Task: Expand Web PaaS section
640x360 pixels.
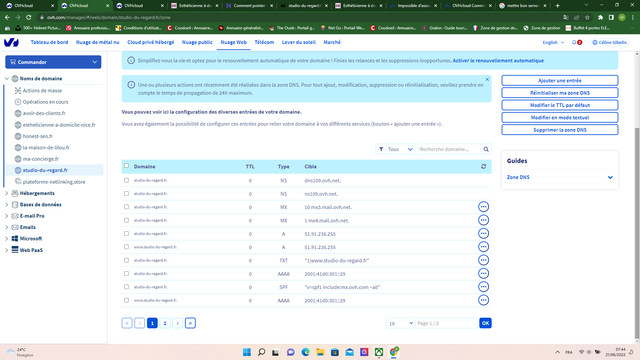Action: coord(7,250)
